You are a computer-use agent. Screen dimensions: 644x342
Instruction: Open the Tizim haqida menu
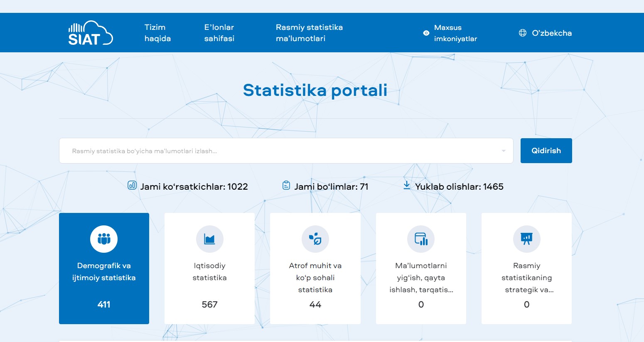click(x=157, y=33)
